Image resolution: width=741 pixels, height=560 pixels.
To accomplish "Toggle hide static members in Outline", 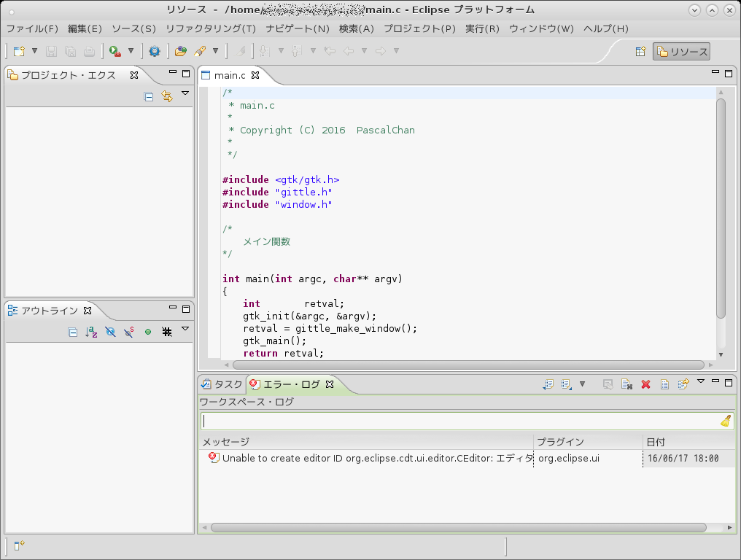I will (129, 332).
